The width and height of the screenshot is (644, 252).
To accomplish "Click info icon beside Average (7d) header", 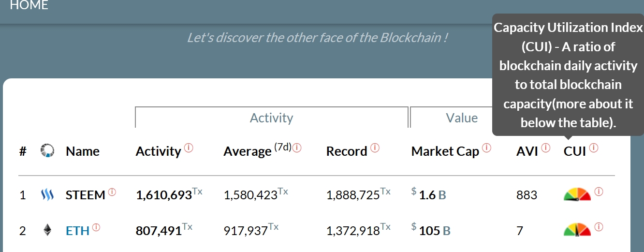I will pyautogui.click(x=297, y=148).
